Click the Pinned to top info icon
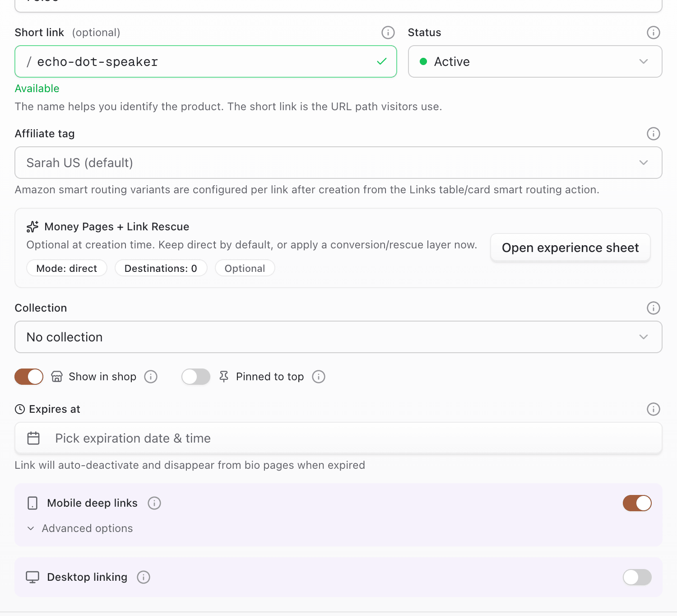677x616 pixels. tap(319, 377)
